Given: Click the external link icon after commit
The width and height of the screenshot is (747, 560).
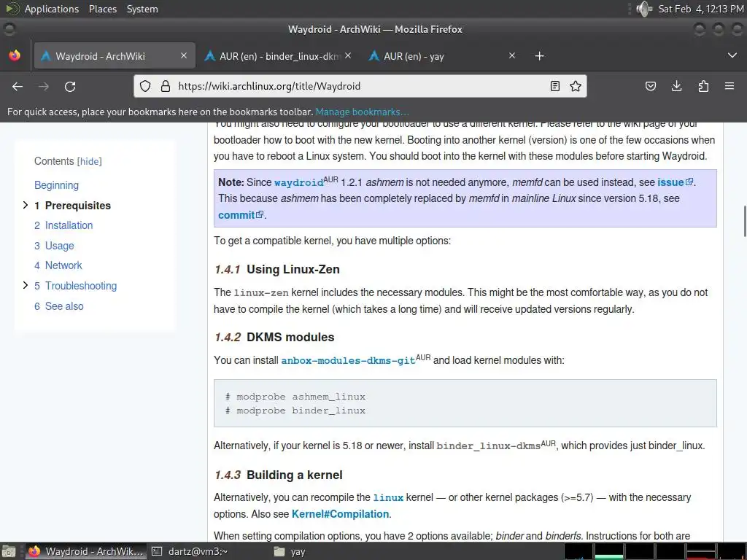Looking at the screenshot, I should tap(260, 214).
